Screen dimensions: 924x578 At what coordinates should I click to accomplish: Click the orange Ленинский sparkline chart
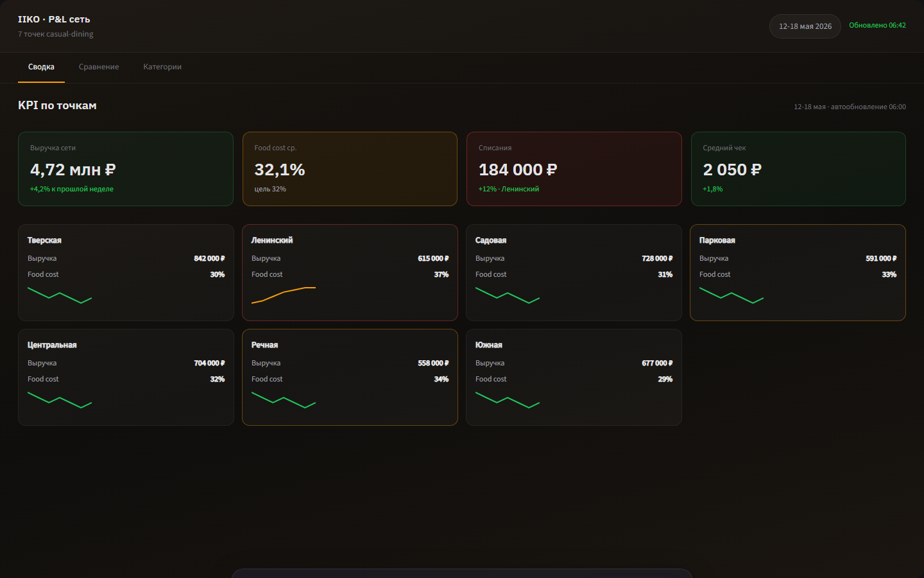click(x=284, y=295)
